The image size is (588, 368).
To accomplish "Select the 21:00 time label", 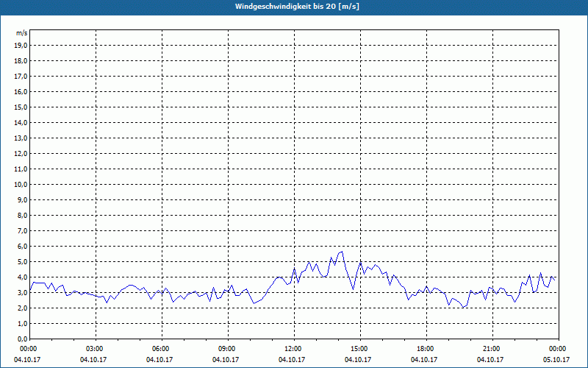I will pos(492,349).
